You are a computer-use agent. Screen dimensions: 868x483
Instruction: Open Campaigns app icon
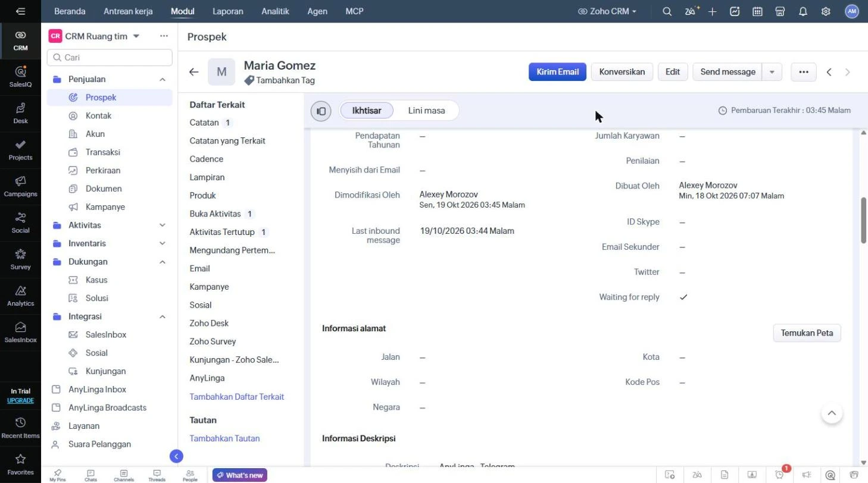pyautogui.click(x=20, y=186)
